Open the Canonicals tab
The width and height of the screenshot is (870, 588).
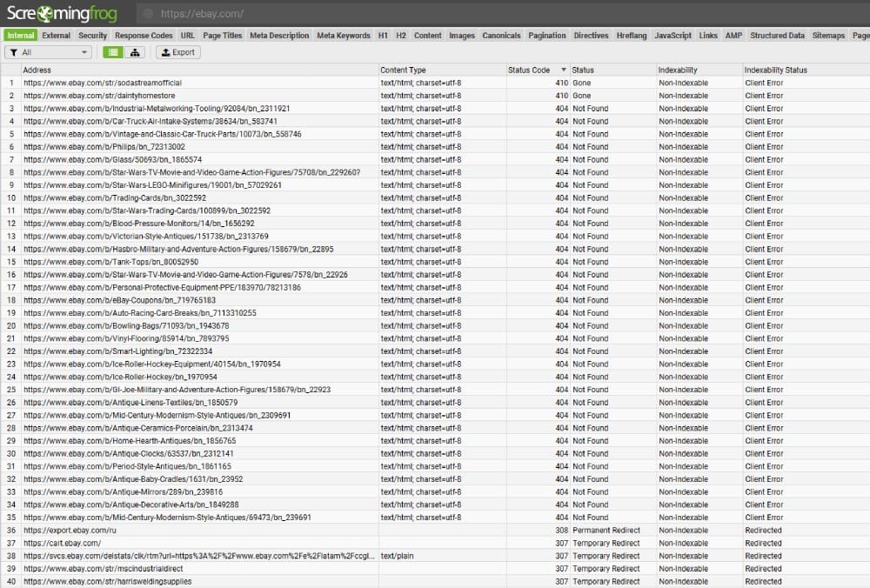tap(502, 36)
